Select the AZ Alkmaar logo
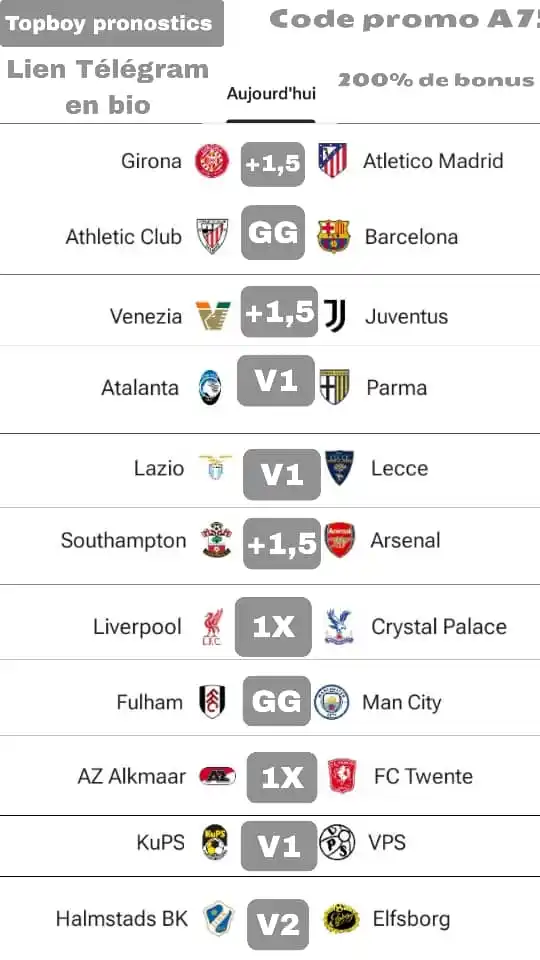This screenshot has width=540, height=960. click(x=217, y=776)
